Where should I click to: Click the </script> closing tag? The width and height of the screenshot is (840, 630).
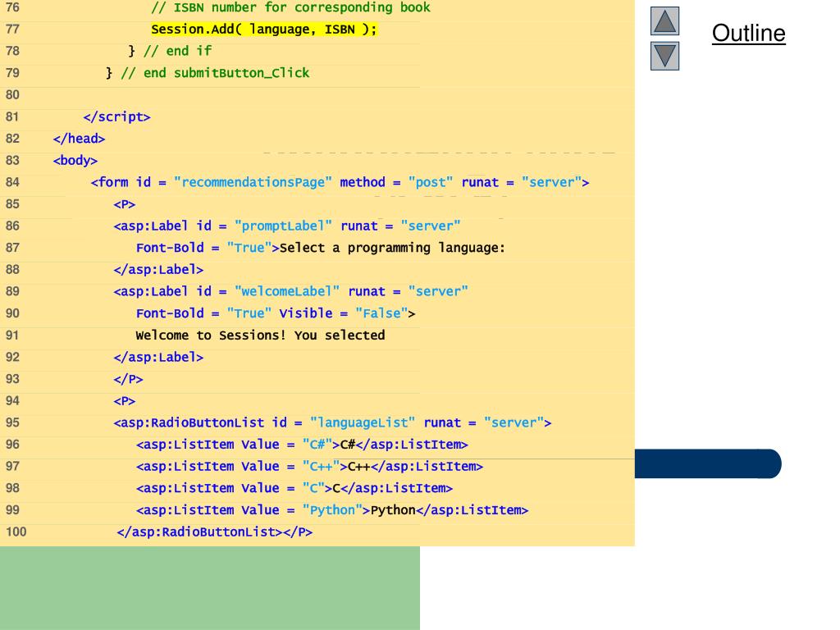point(116,116)
